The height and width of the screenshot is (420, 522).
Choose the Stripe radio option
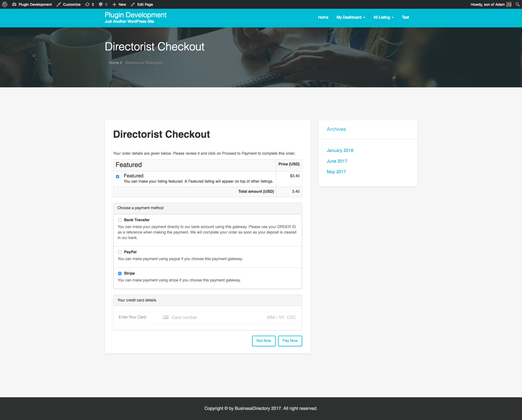click(x=120, y=274)
